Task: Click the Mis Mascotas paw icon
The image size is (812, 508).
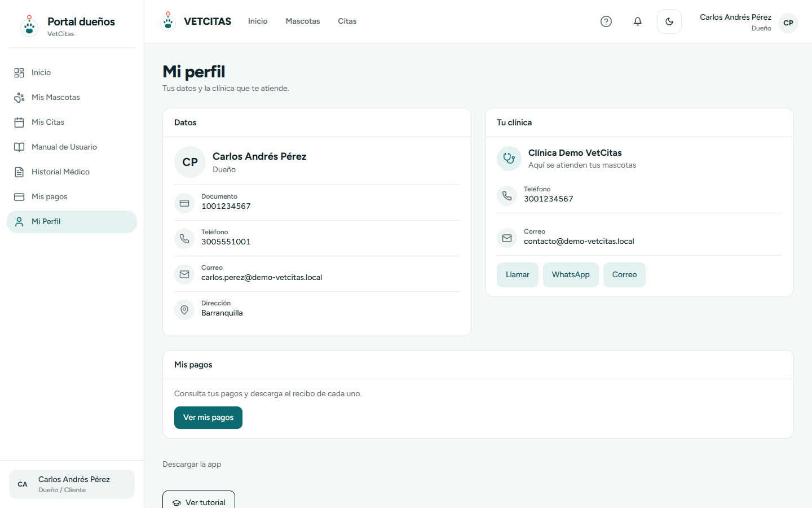Action: 19,98
